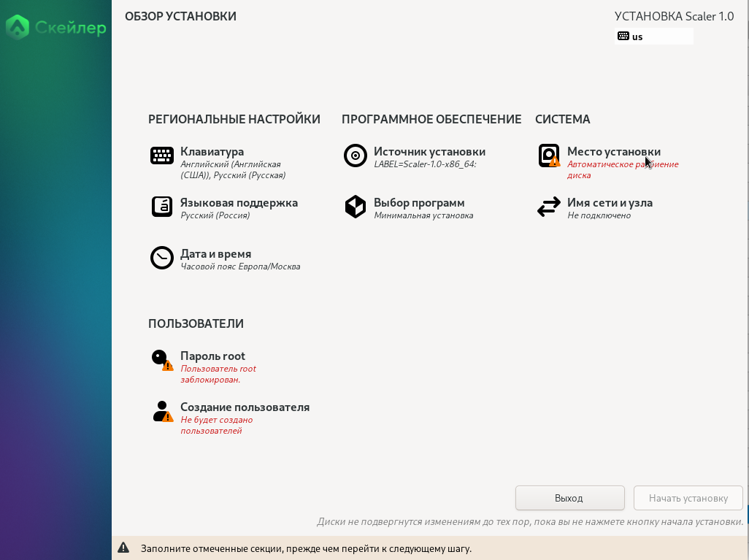Click the keyboard icon next to Клавиатура

[x=162, y=156]
